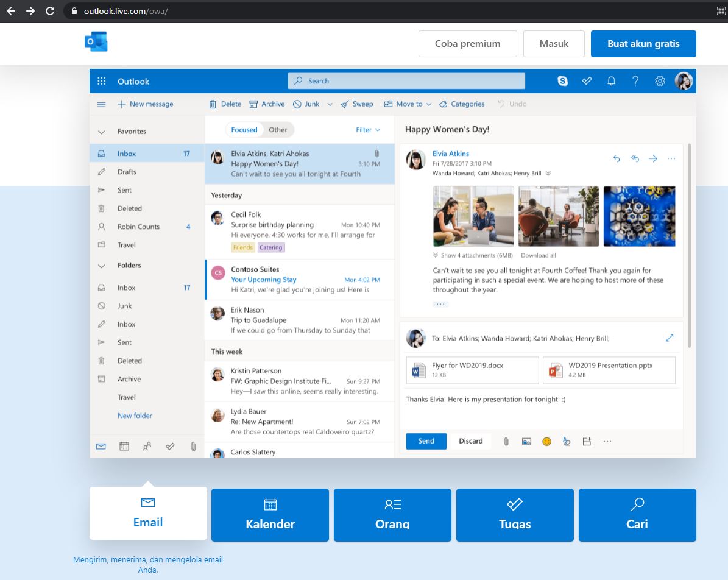The height and width of the screenshot is (580, 728).
Task: Expand the recipients list chevron
Action: pyautogui.click(x=548, y=173)
